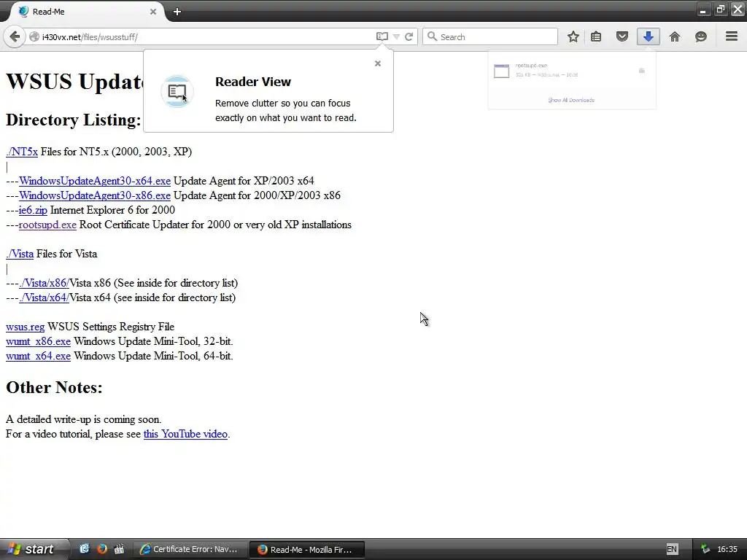Screen dimensions: 747x560
Task: Click the third quick launch media icon
Action: pyautogui.click(x=119, y=549)
